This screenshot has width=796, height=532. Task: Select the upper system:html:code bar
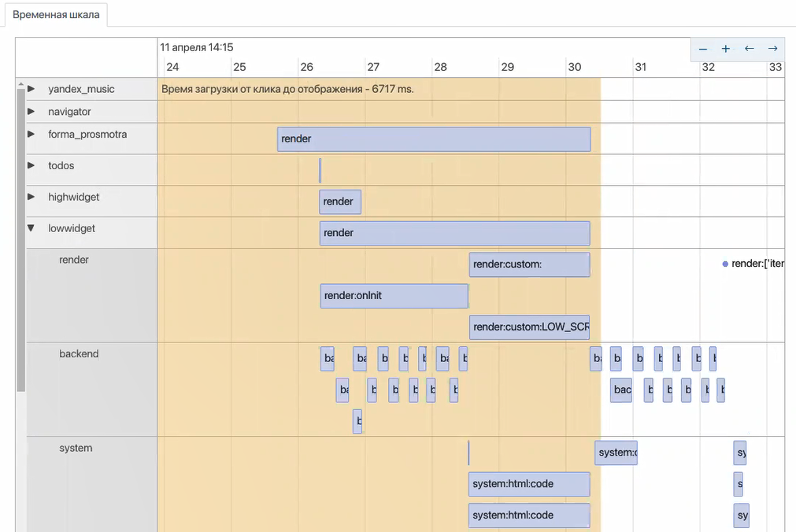click(x=529, y=484)
